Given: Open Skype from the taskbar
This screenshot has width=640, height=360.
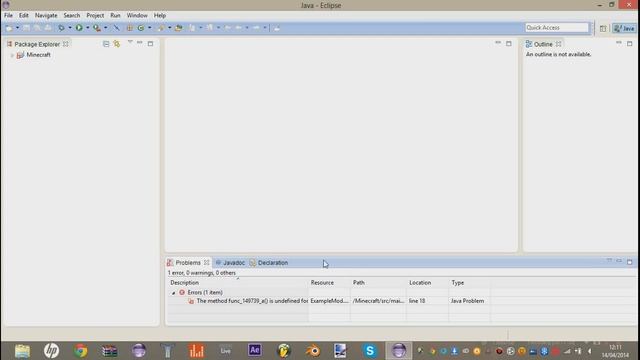Looking at the screenshot, I should pyautogui.click(x=370, y=351).
